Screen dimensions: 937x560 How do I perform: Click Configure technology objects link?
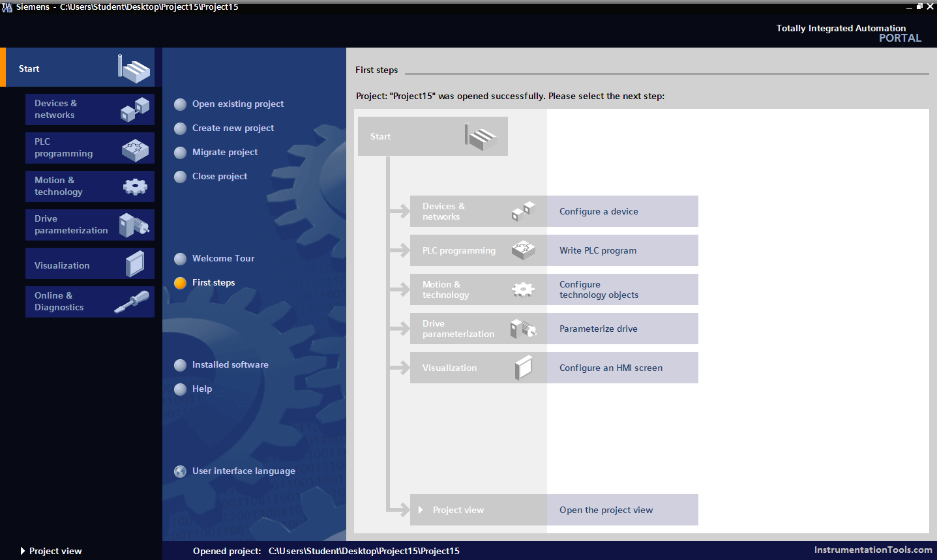tap(599, 289)
